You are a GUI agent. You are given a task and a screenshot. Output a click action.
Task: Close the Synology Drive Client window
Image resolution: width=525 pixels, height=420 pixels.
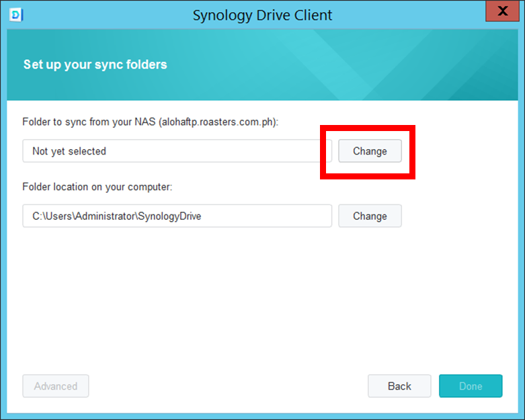point(502,11)
